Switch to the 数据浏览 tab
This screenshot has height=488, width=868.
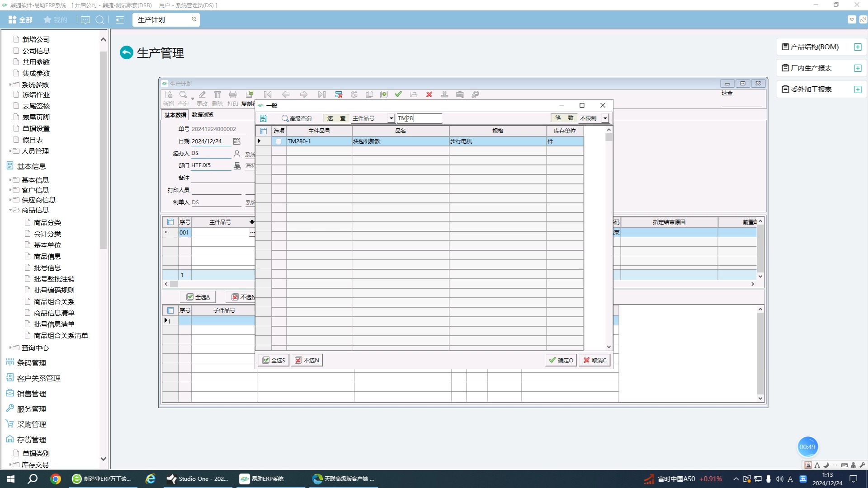202,115
